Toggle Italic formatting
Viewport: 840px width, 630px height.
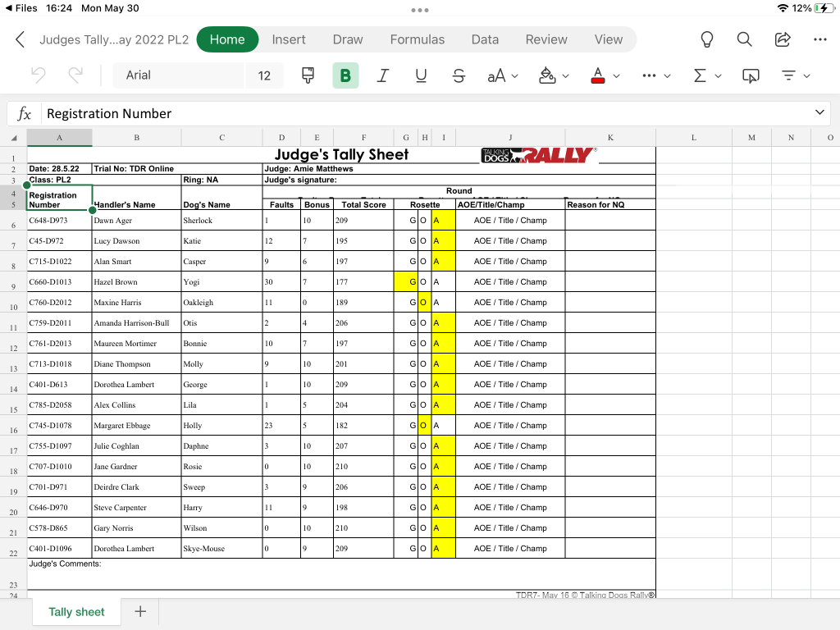[382, 75]
